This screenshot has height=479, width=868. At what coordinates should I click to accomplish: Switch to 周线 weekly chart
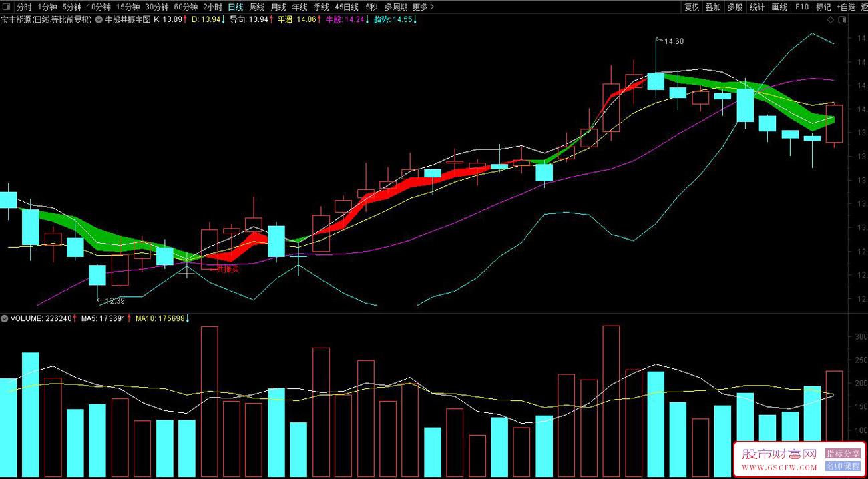click(257, 7)
